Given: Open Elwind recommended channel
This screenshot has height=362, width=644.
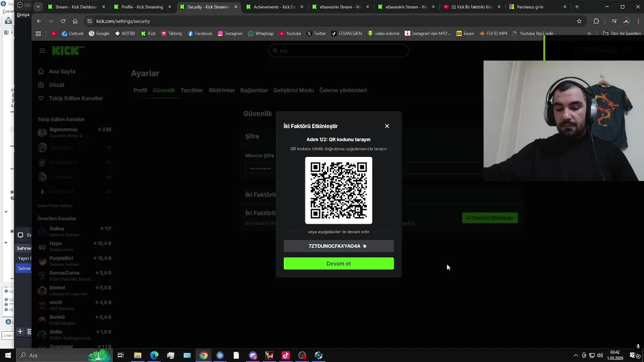Looking at the screenshot, I should [x=74, y=291].
